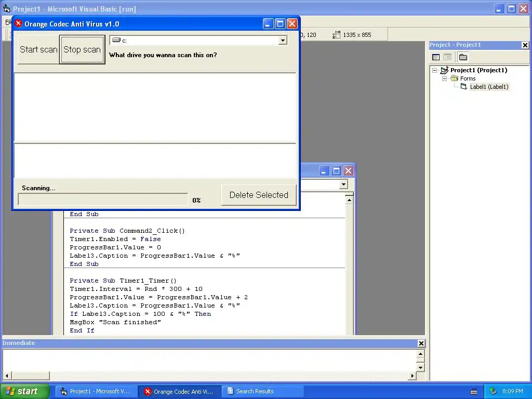Click the Delete Selected button
Screen dimensions: 532x399
259,195
